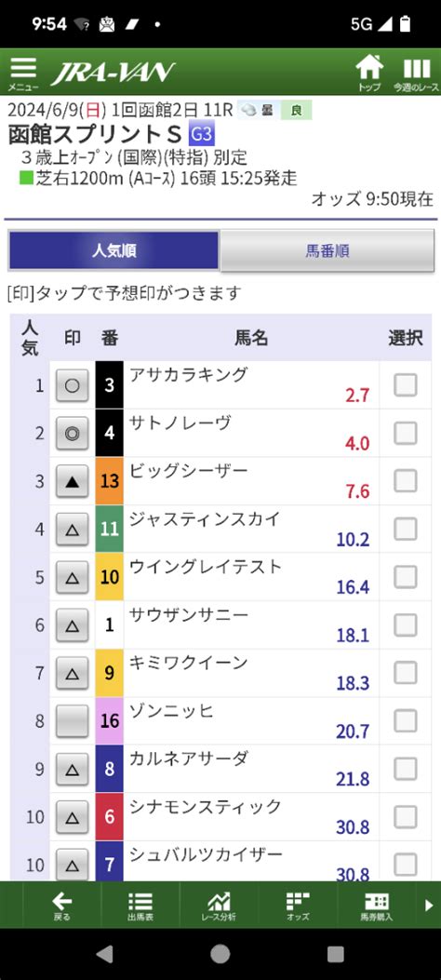Open オッズ icon in bottom bar
Viewport: 441px width, 980px height.
(298, 905)
